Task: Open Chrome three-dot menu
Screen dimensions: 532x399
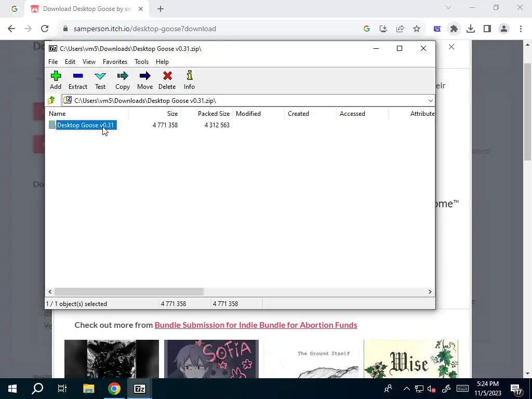Action: pyautogui.click(x=521, y=29)
